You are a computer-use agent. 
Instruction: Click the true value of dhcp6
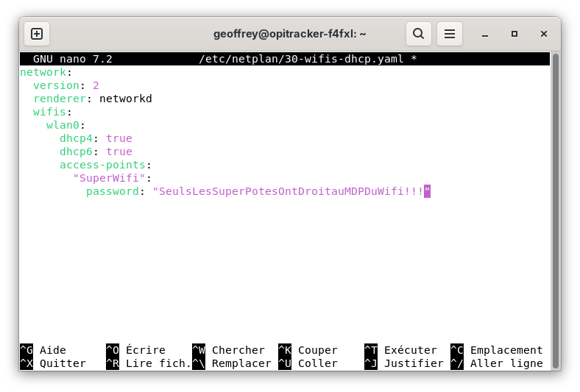(119, 152)
